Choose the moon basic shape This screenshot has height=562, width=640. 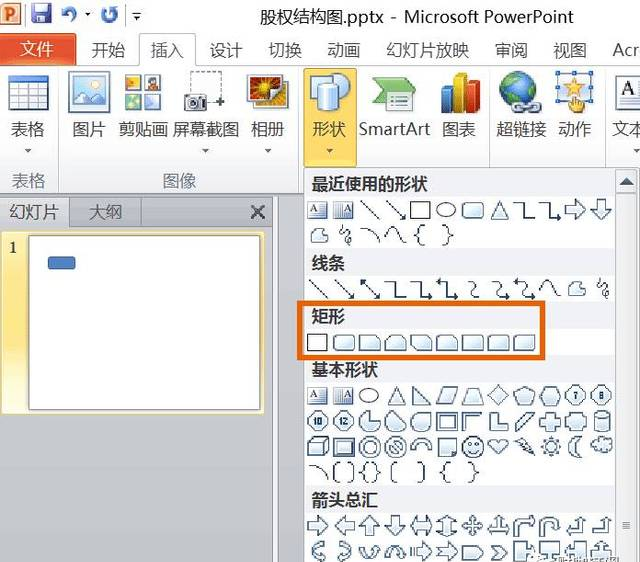tap(576, 446)
